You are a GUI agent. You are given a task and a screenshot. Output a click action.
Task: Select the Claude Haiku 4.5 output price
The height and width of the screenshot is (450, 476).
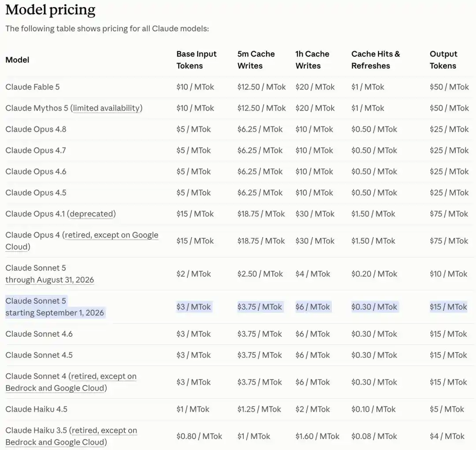447,409
